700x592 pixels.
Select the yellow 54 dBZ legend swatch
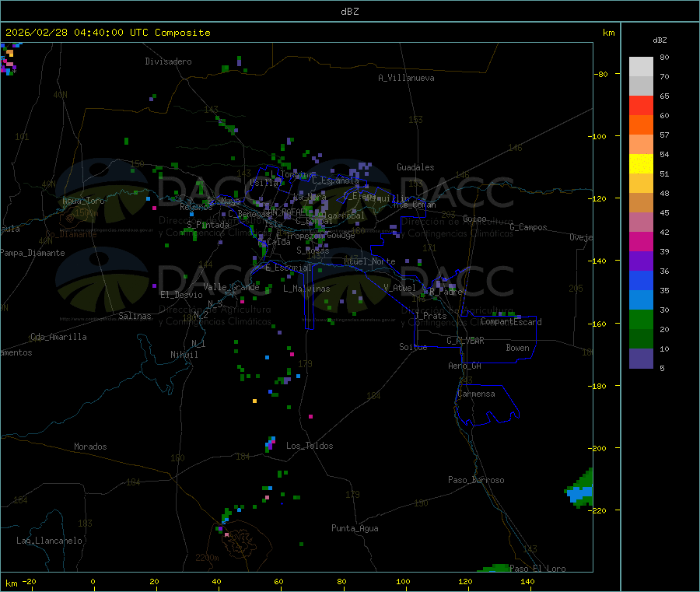point(641,164)
